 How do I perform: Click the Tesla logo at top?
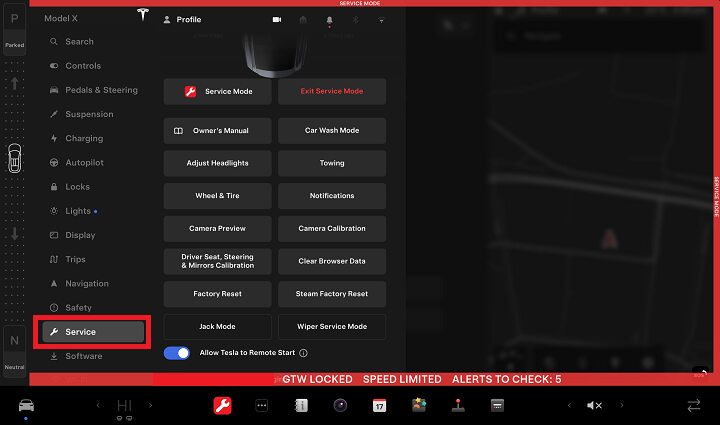143,15
